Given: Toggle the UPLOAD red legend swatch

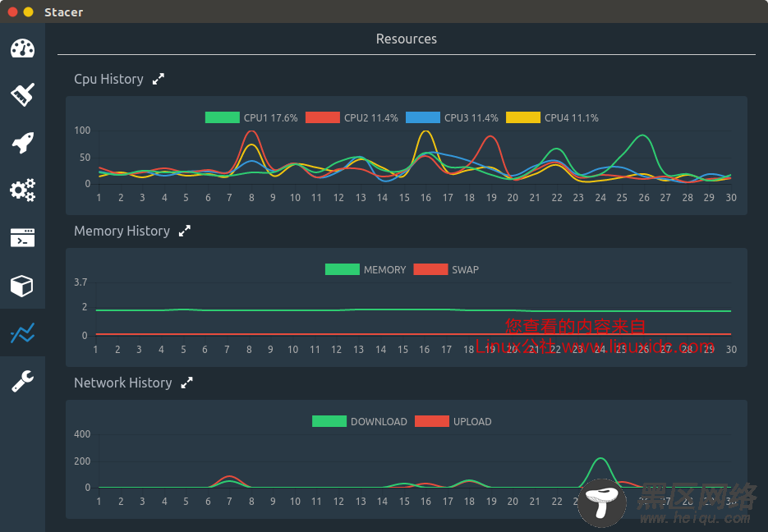Looking at the screenshot, I should pyautogui.click(x=432, y=421).
